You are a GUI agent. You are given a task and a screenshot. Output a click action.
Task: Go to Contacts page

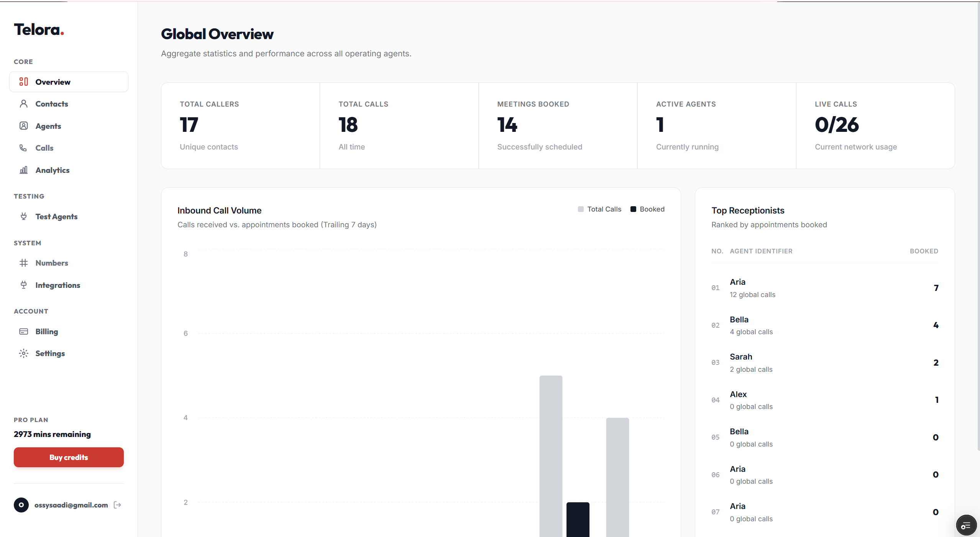[x=69, y=104]
